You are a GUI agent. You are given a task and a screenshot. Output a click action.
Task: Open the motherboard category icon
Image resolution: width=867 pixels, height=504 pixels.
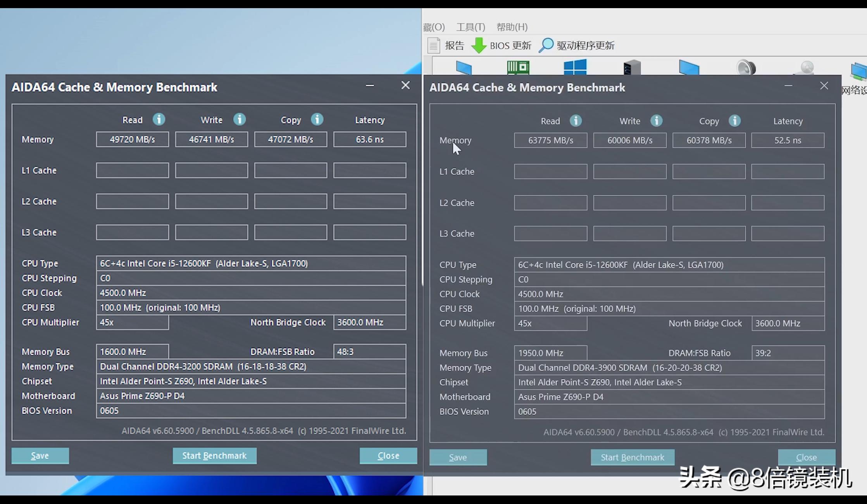point(518,67)
